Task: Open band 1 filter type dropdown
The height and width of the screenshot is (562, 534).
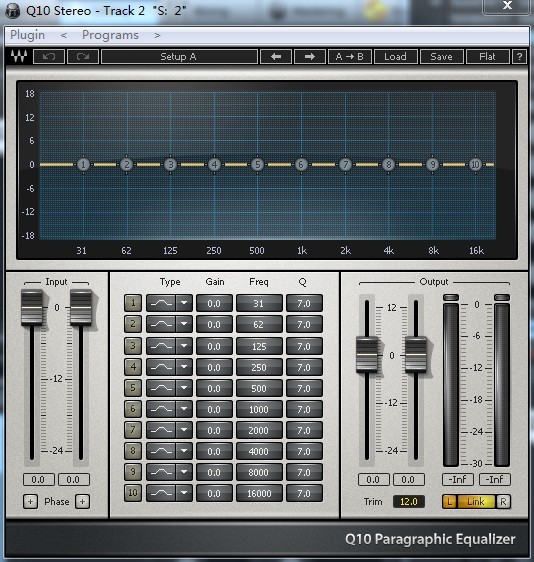Action: point(184,303)
